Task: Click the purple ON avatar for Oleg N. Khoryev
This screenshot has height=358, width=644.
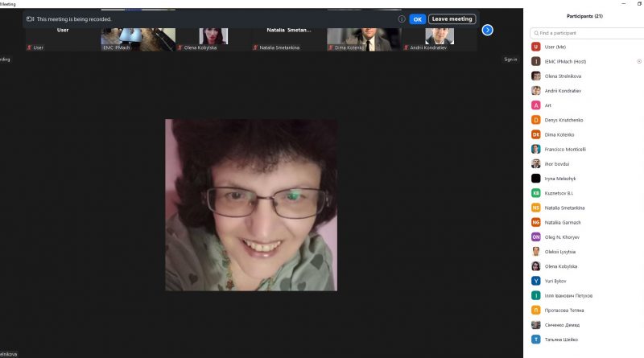Action: (536, 237)
